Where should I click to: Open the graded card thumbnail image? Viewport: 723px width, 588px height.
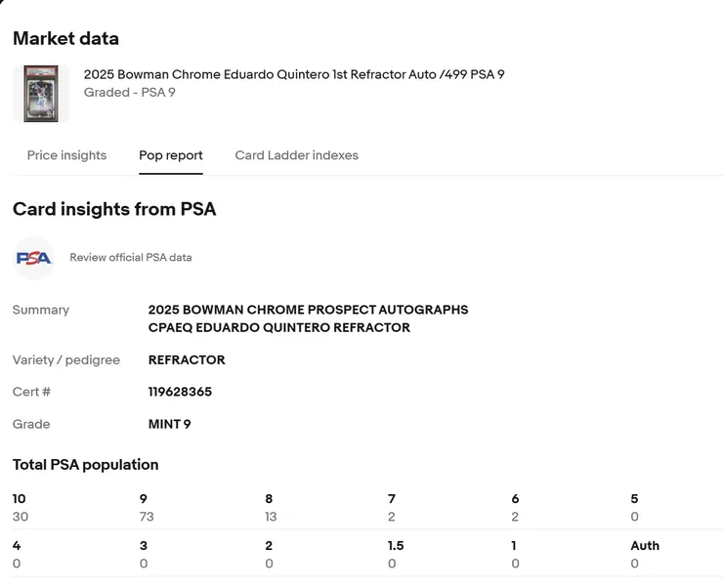[41, 93]
